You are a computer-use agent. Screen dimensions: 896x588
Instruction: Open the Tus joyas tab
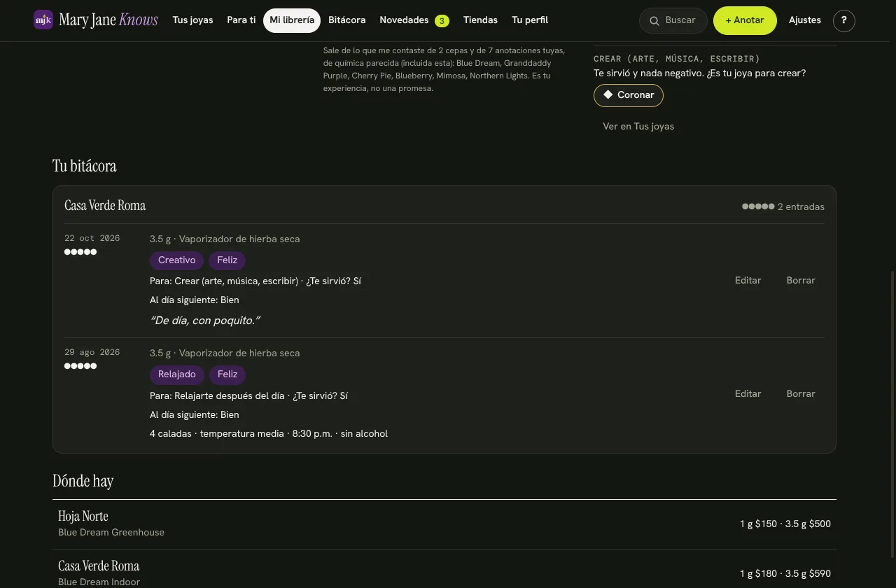pos(192,20)
